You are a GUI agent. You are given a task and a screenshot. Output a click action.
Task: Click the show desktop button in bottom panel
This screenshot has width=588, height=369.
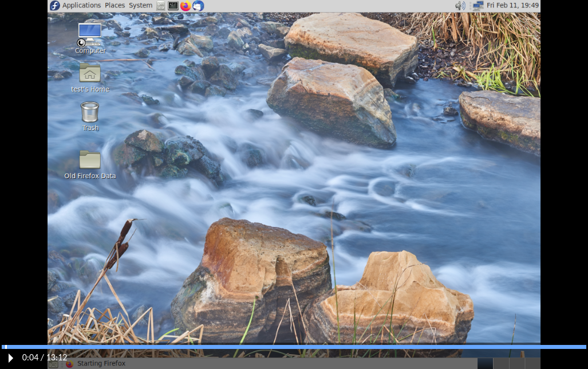pos(53,363)
